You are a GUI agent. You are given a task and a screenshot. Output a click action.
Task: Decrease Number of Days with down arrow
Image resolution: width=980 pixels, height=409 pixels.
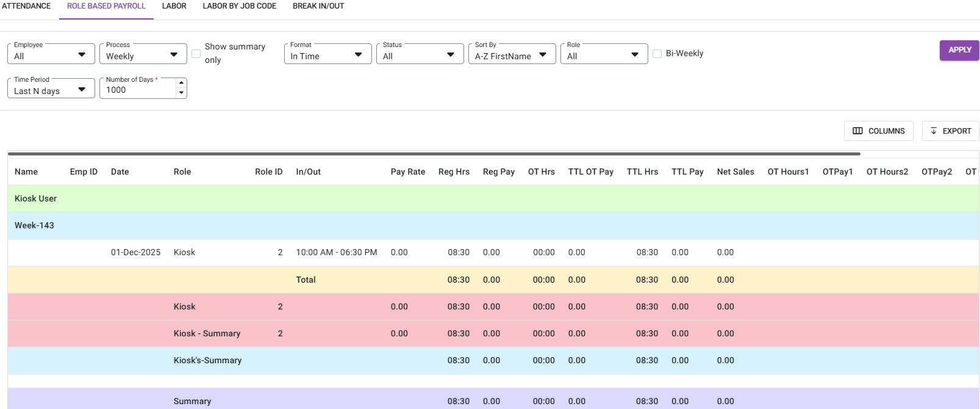click(x=181, y=93)
